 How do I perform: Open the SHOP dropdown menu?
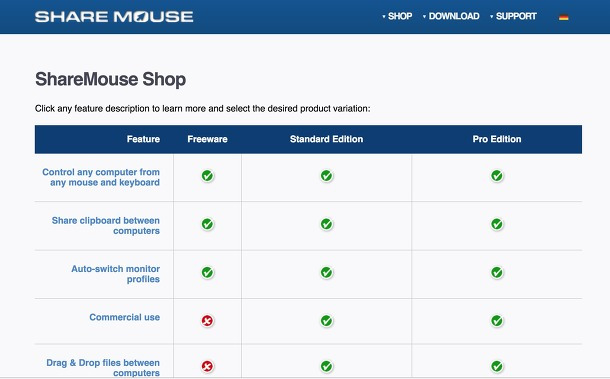(x=397, y=16)
